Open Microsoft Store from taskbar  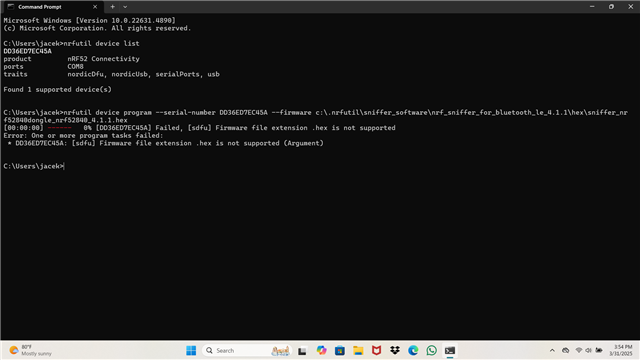[x=340, y=350]
